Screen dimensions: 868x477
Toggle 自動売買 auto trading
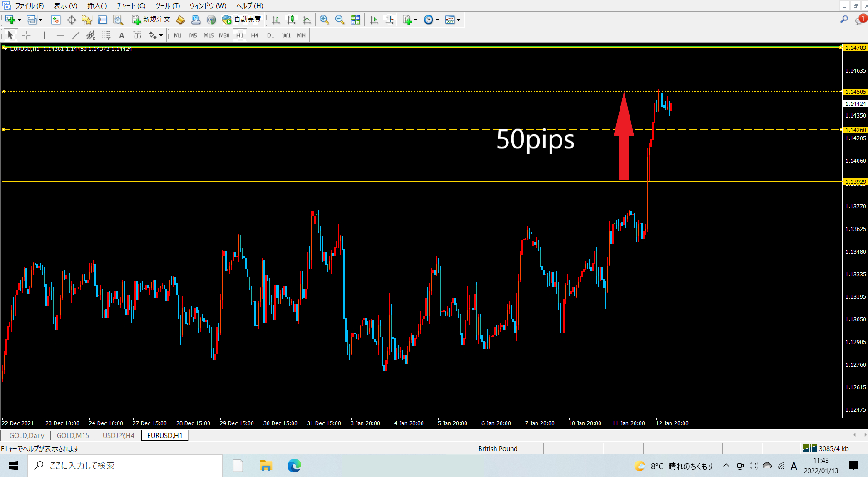[242, 20]
